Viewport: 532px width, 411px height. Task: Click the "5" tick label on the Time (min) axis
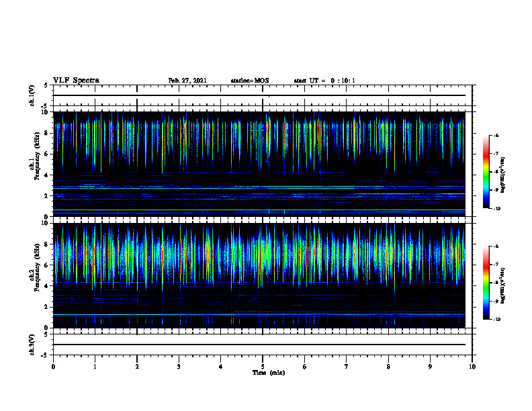[x=263, y=367]
